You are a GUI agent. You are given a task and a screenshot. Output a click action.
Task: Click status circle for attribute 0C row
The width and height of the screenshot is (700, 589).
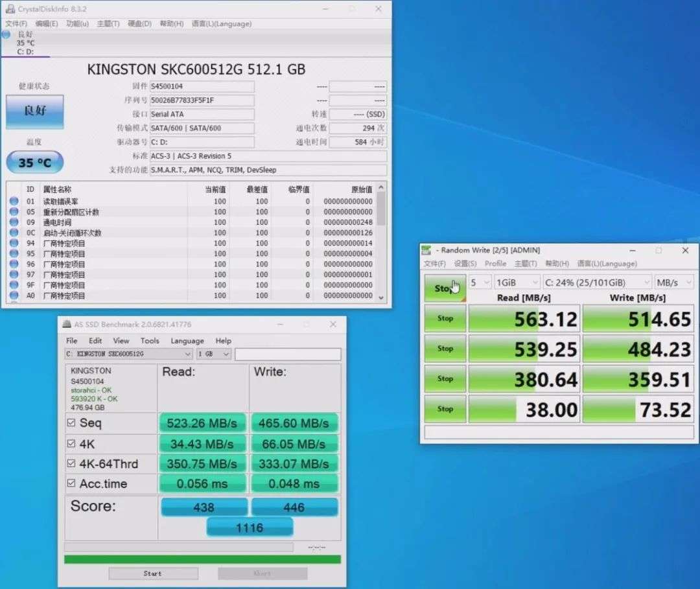pos(14,233)
